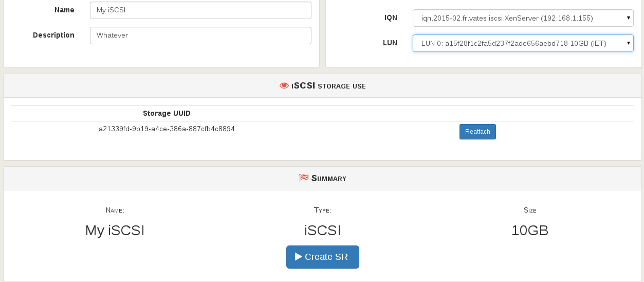Select the storage UUID a21339fd-9b19-4ace text
Screen dimensions: 644x282
pos(167,129)
